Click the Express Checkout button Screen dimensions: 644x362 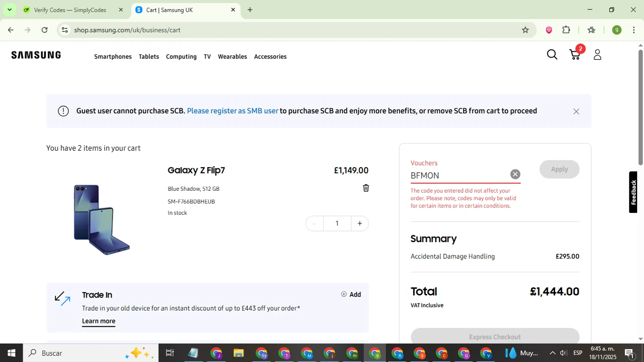pyautogui.click(x=495, y=337)
